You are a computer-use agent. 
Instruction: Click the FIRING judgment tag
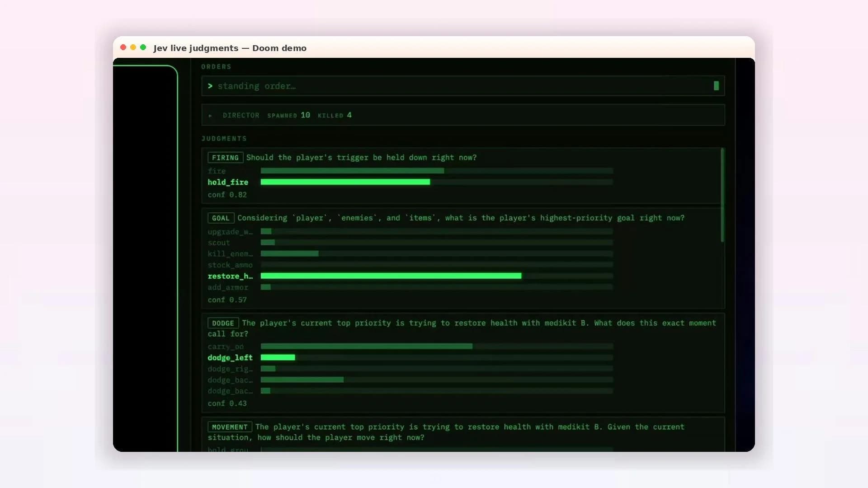click(x=225, y=158)
